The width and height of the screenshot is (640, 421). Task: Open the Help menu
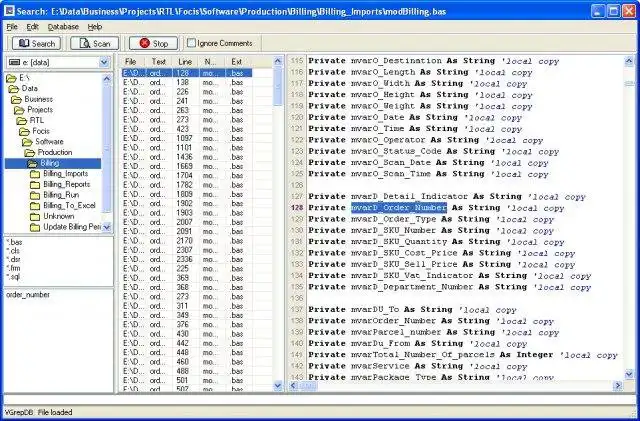[95, 27]
